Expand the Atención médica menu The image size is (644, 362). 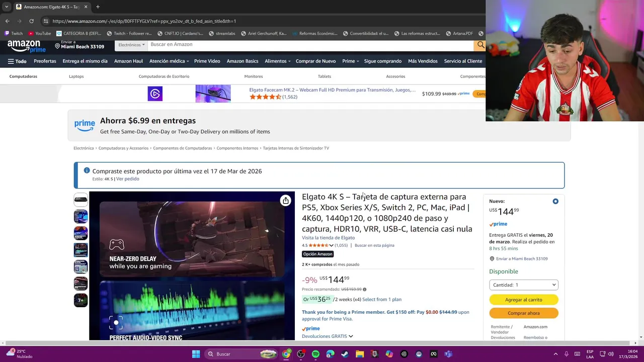169,61
